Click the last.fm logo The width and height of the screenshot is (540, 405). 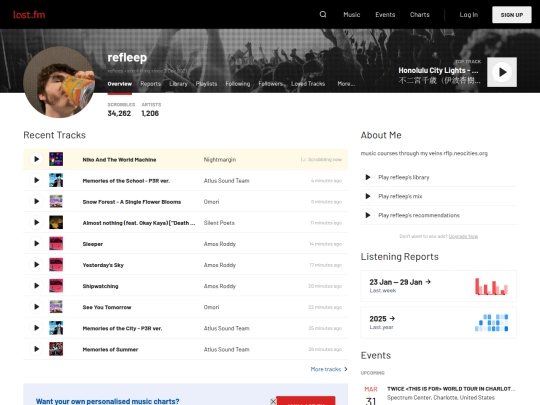pos(29,14)
